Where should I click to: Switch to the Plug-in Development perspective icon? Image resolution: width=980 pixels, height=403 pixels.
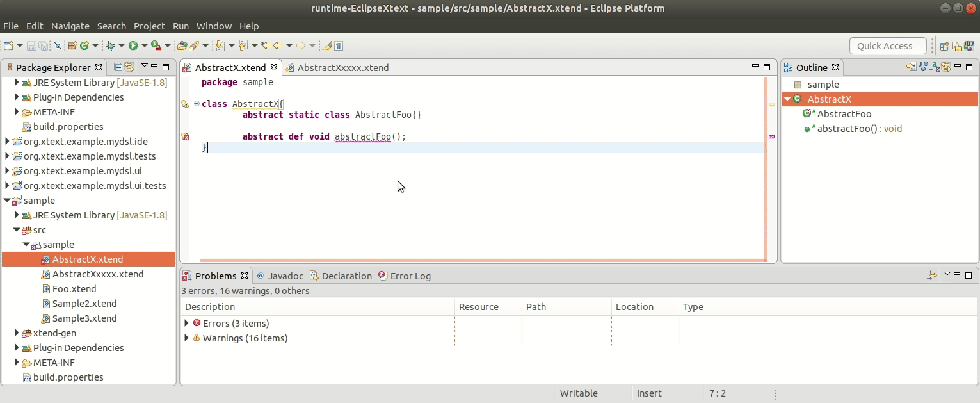968,45
